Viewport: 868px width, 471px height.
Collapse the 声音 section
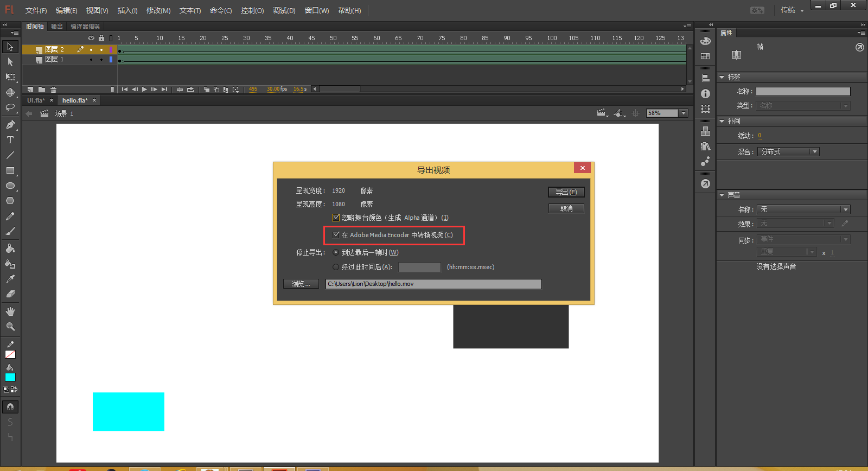(x=722, y=195)
